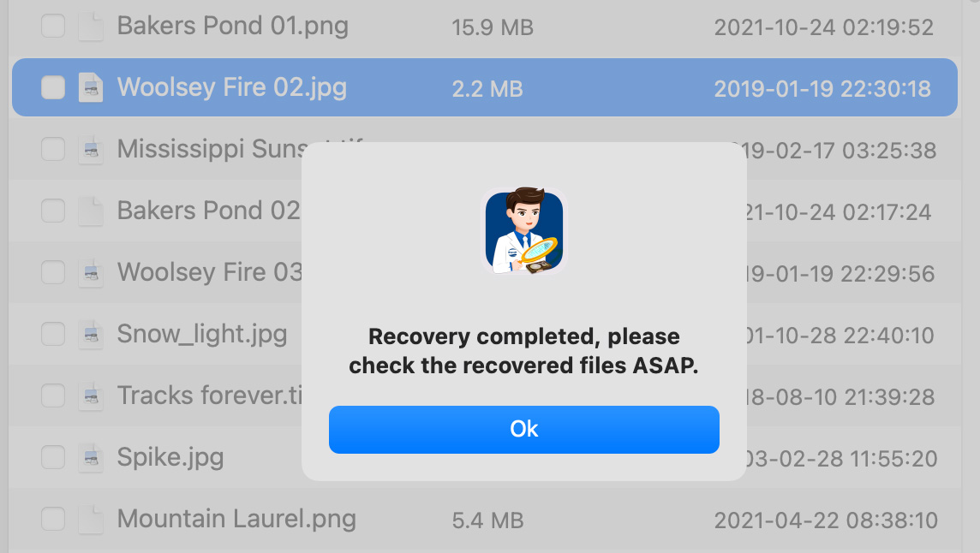This screenshot has width=980, height=553.
Task: Select the Mountain Laurel.png file name
Action: click(x=236, y=519)
